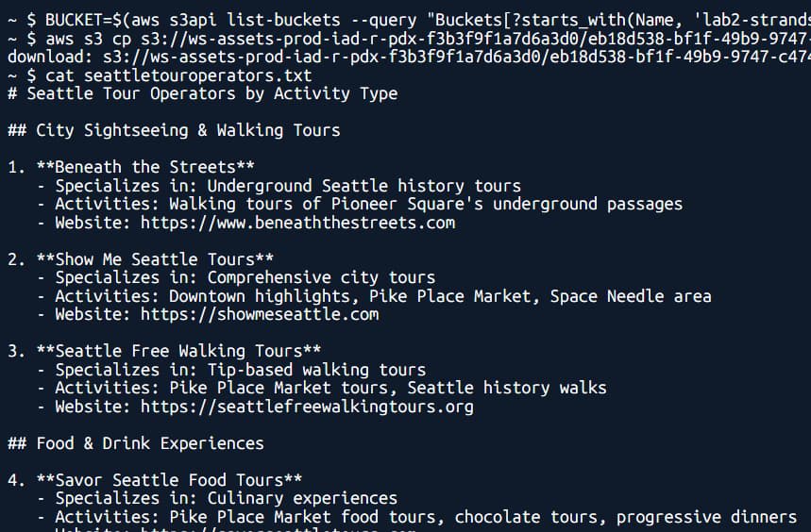This screenshot has height=532, width=811.
Task: Click the "Downtown highlights" activities line
Action: click(x=382, y=296)
